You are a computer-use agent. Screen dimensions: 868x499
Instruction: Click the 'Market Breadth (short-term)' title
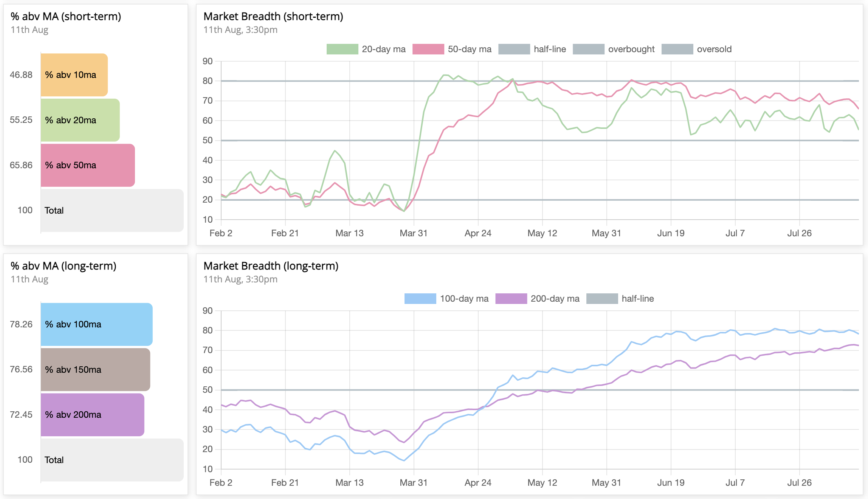(x=273, y=17)
